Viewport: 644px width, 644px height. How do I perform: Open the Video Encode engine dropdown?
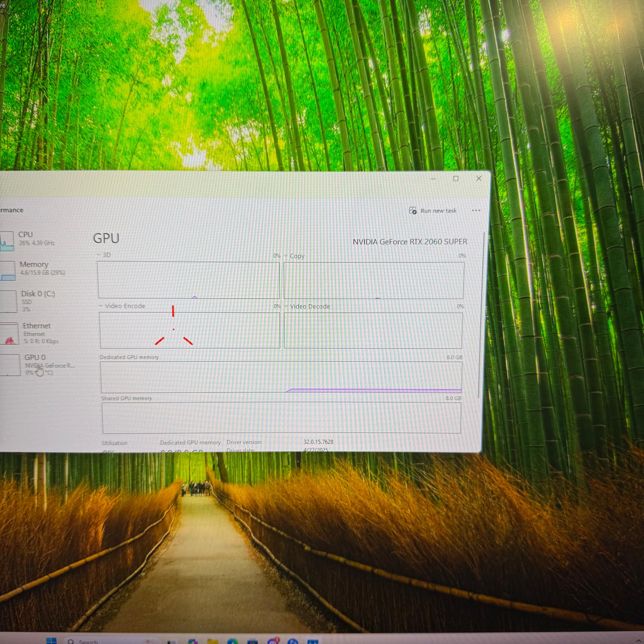point(101,306)
